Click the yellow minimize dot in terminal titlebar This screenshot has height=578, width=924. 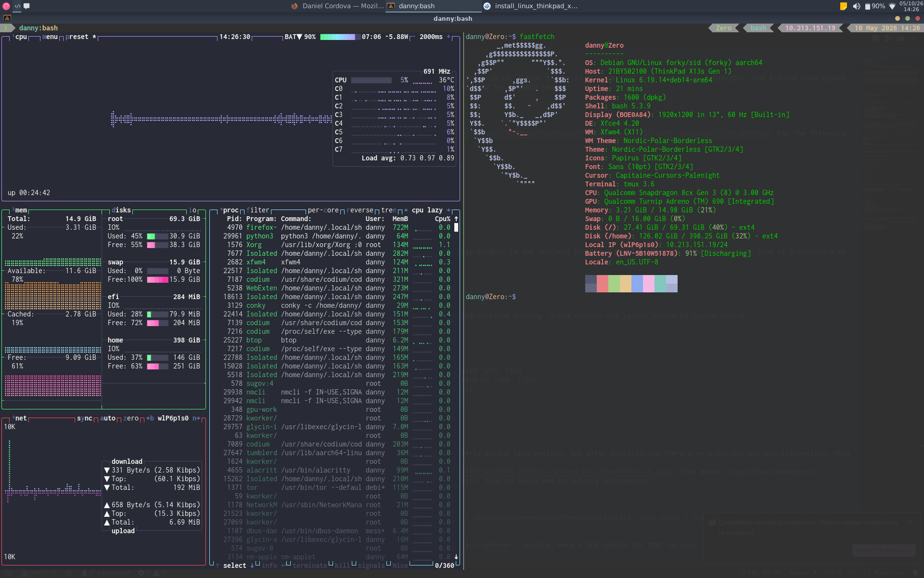click(897, 18)
